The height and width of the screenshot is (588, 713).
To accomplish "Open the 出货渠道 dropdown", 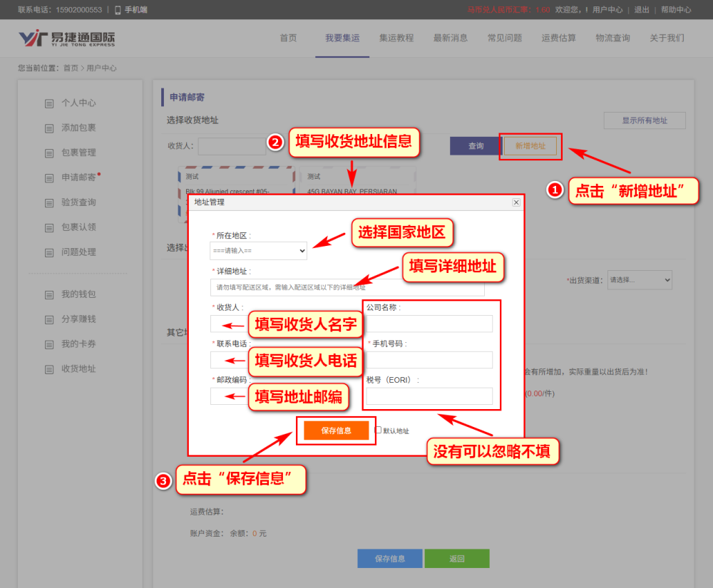I will [640, 280].
